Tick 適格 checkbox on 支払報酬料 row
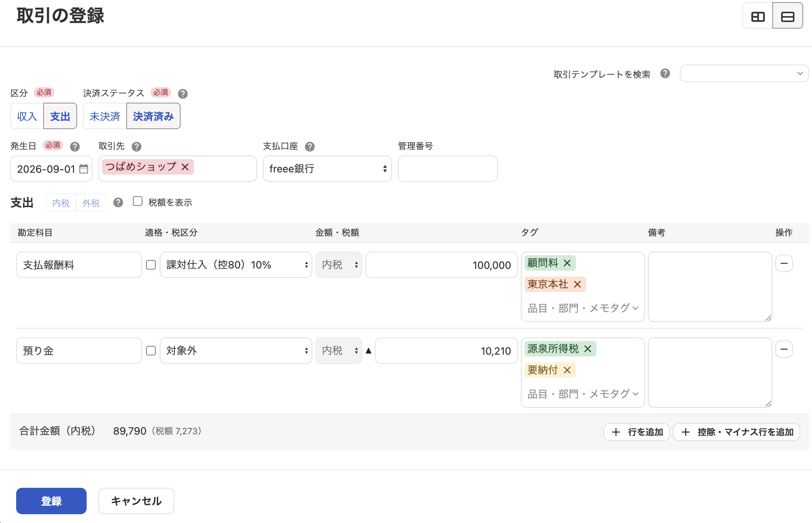The height and width of the screenshot is (523, 812). tap(151, 265)
